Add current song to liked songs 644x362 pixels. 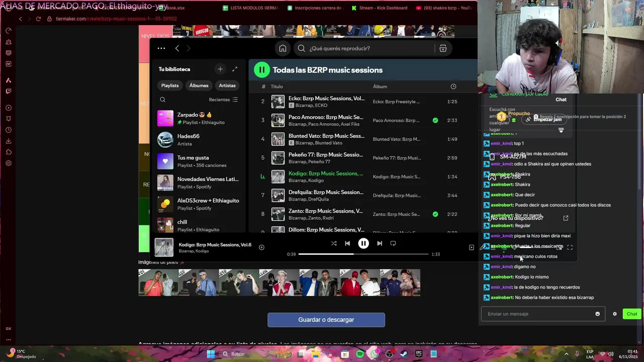(262, 247)
